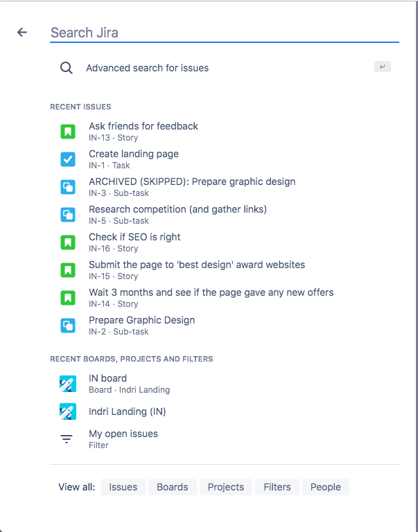Open ARCHIVED (SKIPPED): Prepare graphic design

(x=225, y=187)
